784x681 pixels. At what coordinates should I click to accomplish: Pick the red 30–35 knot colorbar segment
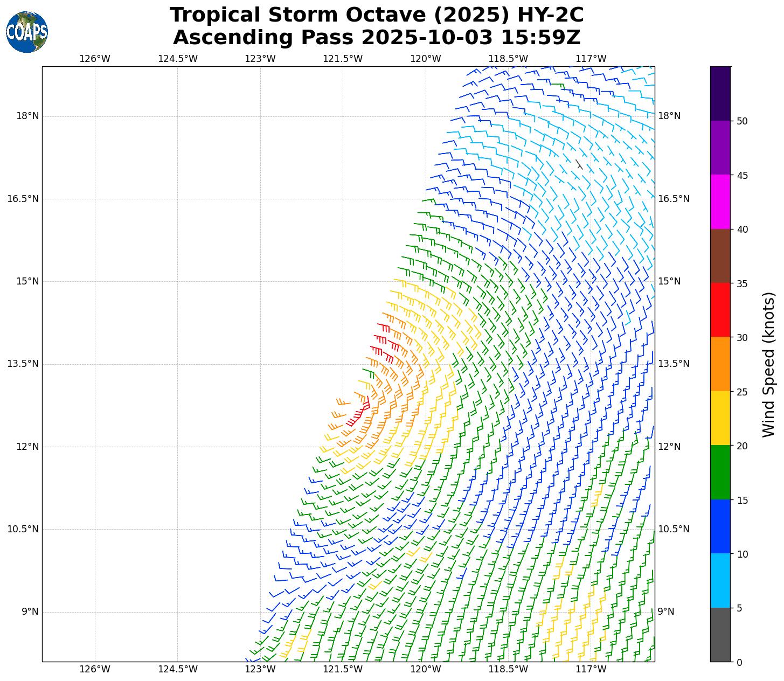[720, 310]
